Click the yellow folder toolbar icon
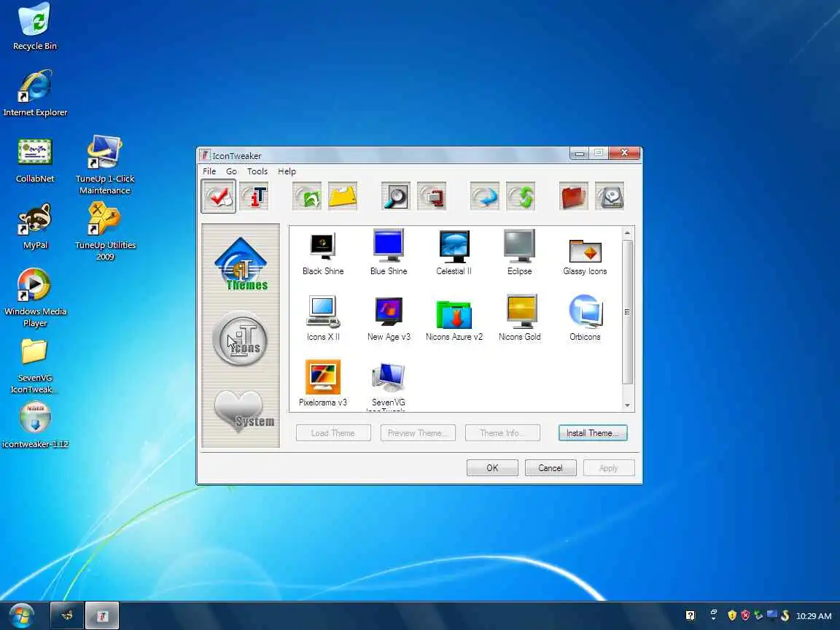Viewport: 840px width, 630px height. (343, 196)
